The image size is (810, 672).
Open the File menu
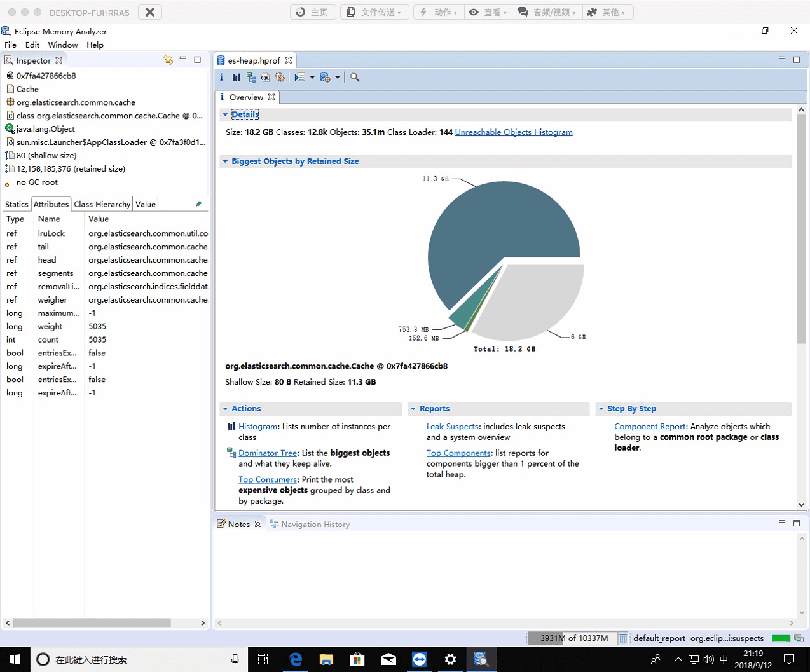point(10,45)
